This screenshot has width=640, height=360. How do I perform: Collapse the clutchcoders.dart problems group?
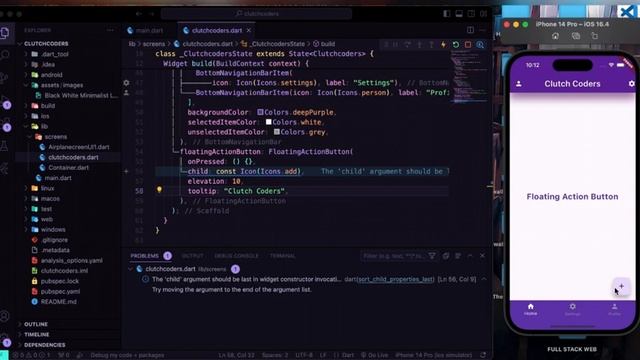tap(130, 269)
